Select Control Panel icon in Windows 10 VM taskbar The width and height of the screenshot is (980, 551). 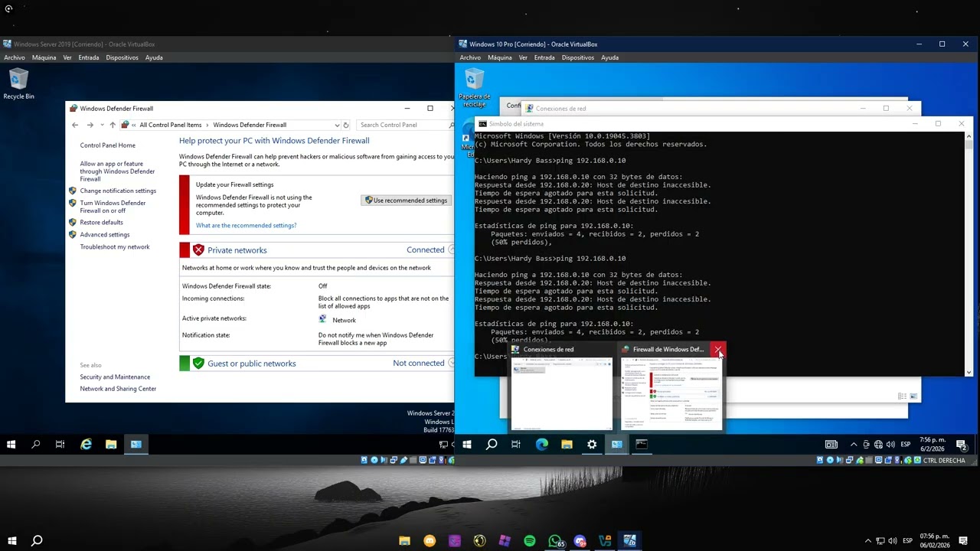pyautogui.click(x=616, y=444)
